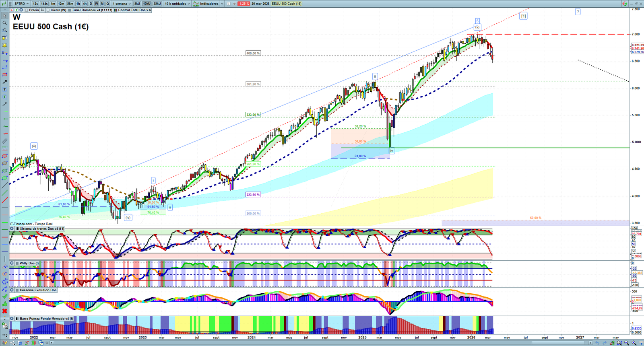Image resolution: width=644 pixels, height=346 pixels.
Task: Click the Indicadores button
Action: point(209,4)
